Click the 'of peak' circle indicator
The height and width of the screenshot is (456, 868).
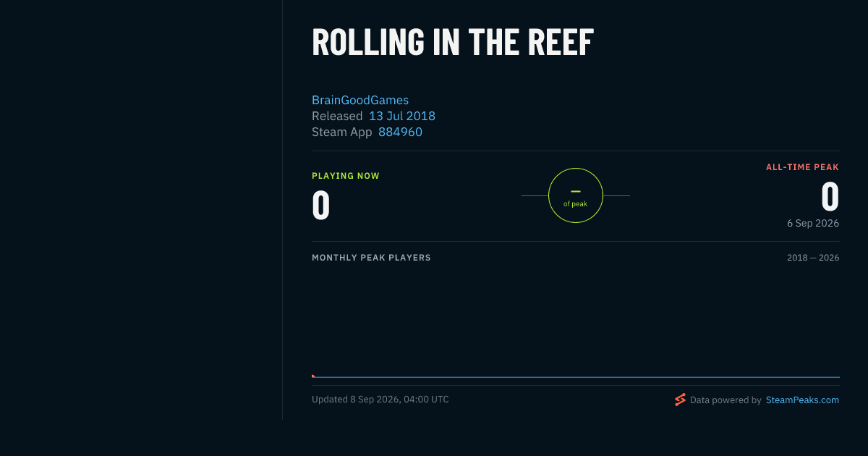(x=576, y=195)
